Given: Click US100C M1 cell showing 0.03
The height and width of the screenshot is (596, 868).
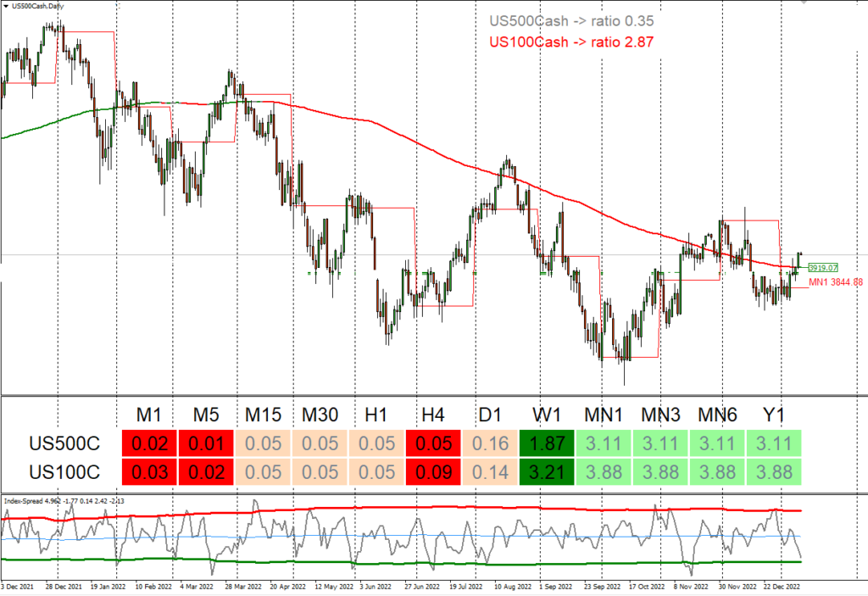Looking at the screenshot, I should click(x=149, y=472).
